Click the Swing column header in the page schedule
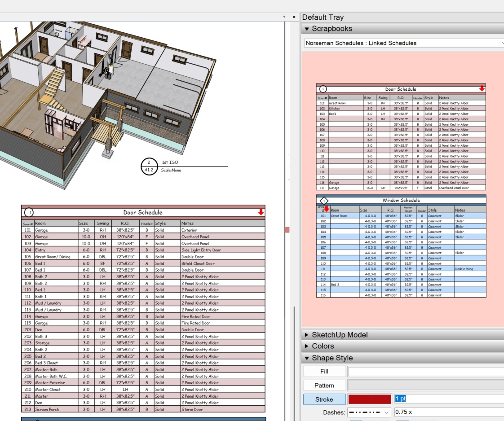 103,223
